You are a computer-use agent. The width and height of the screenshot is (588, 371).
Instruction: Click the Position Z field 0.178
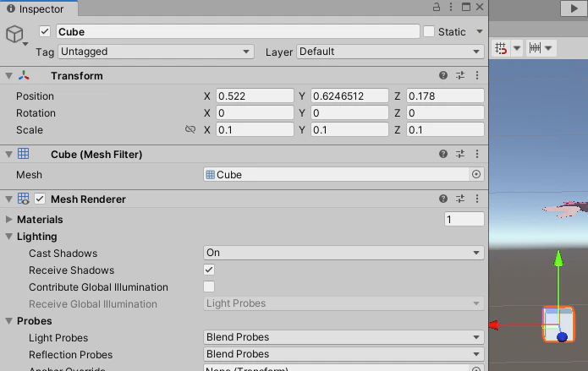click(445, 96)
